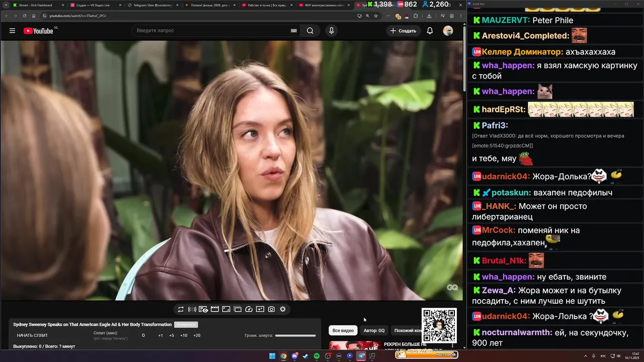This screenshot has height=362, width=644.
Task: Click the search magnifier button
Action: click(310, 31)
